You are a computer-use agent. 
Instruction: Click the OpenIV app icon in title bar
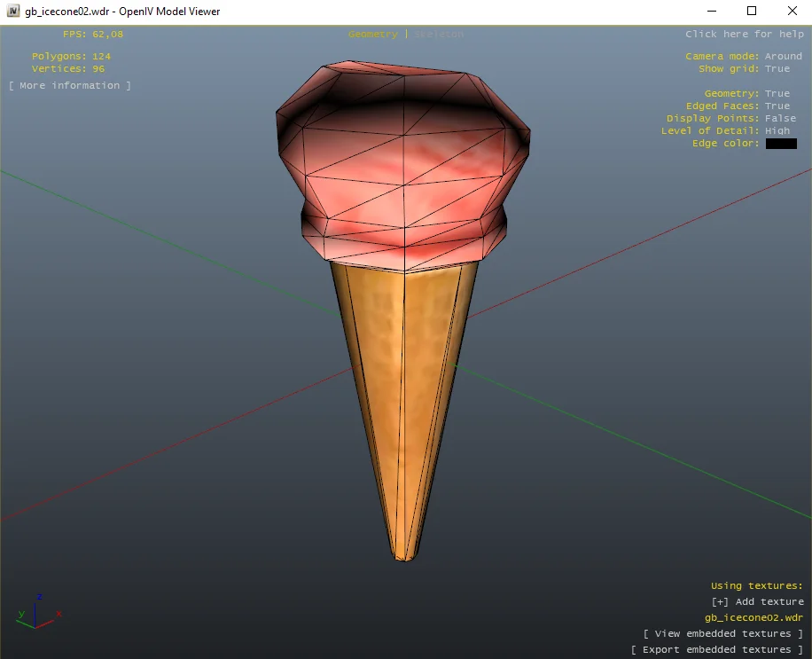[12, 12]
